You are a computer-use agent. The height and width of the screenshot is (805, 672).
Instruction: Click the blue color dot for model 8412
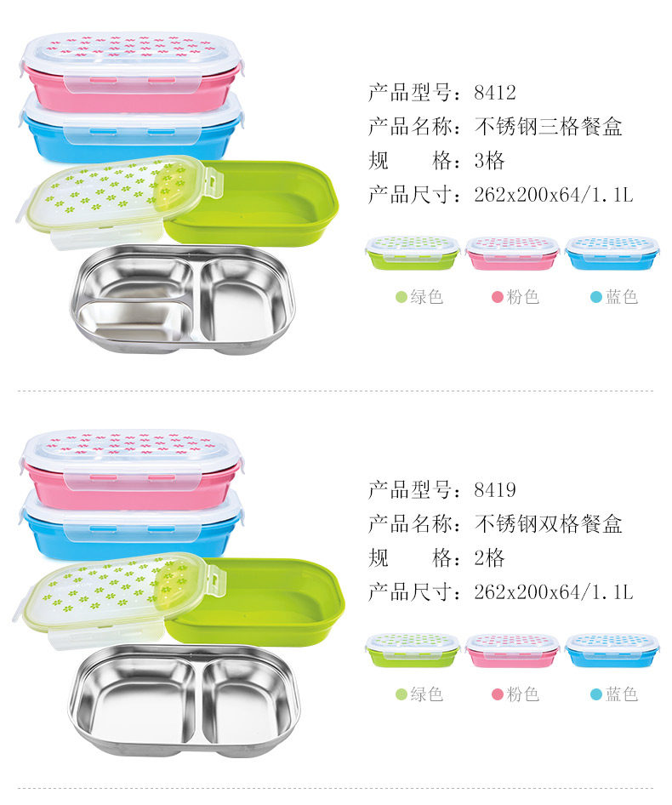pyautogui.click(x=596, y=297)
